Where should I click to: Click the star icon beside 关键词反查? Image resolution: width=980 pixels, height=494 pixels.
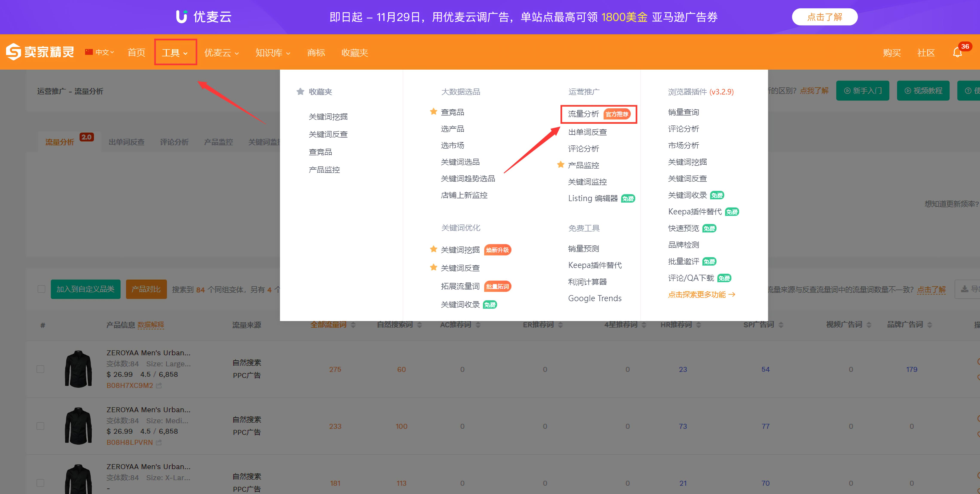click(433, 267)
